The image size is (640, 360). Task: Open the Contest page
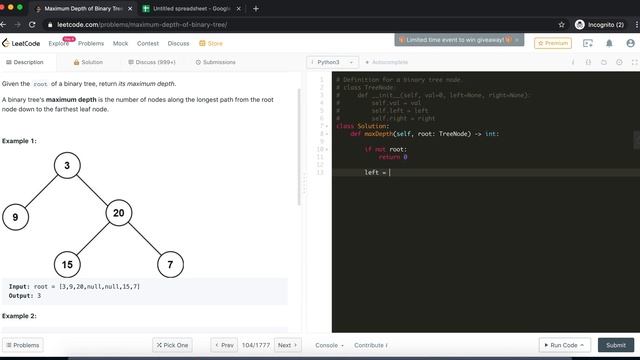click(x=148, y=43)
